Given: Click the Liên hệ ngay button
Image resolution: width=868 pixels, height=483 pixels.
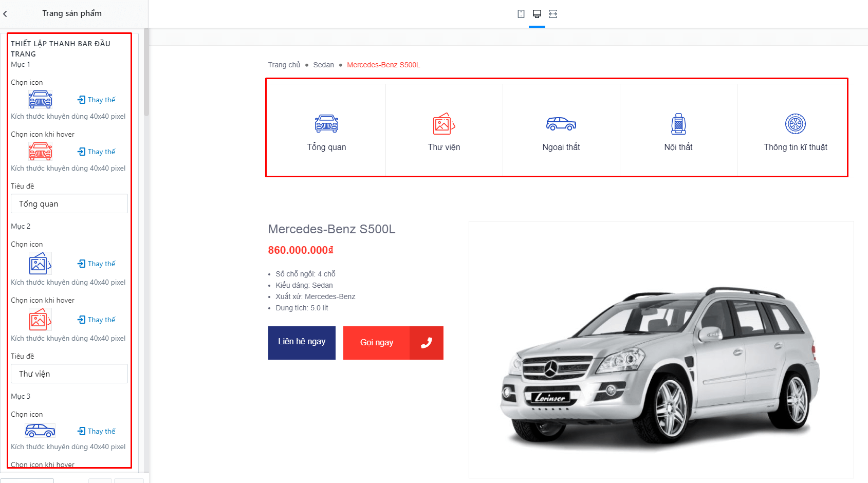Looking at the screenshot, I should point(302,343).
